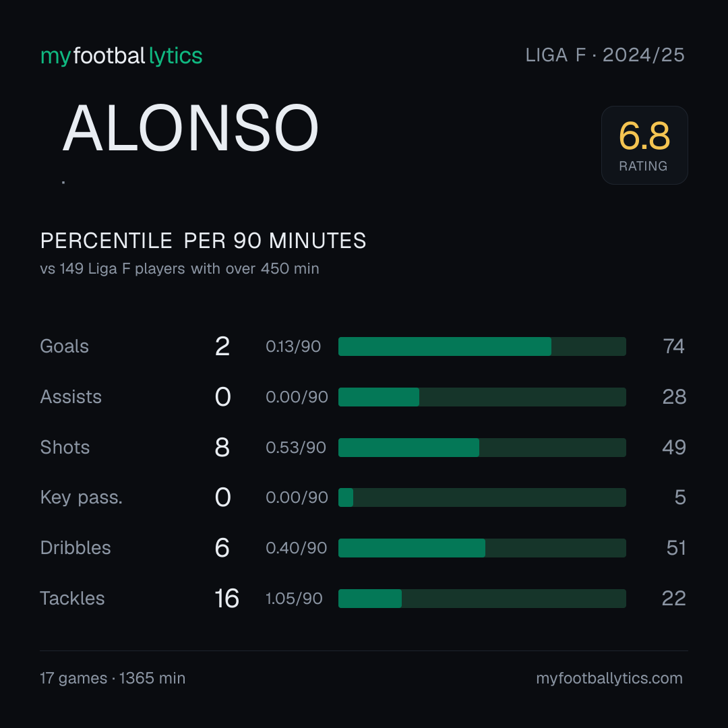Image resolution: width=728 pixels, height=728 pixels.
Task: Click the Key pass. percentile bar
Action: (482, 497)
